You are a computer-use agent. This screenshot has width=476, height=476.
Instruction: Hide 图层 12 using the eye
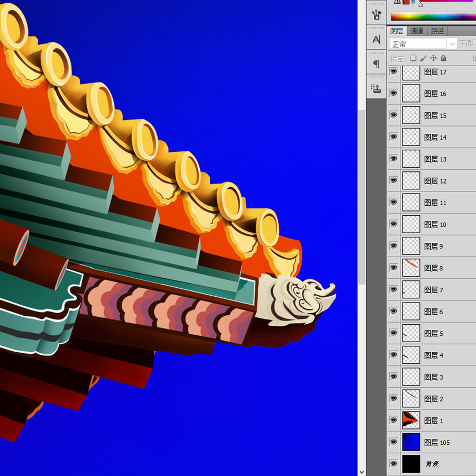[393, 180]
